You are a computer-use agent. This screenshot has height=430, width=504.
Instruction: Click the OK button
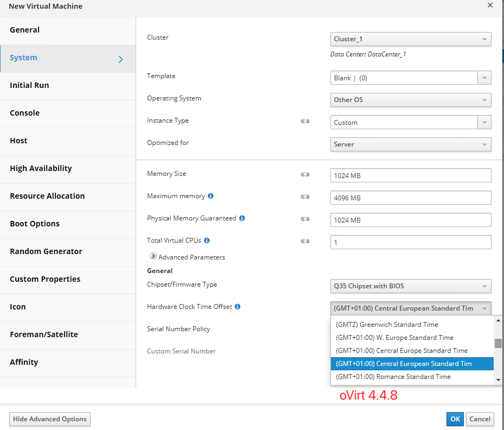pos(455,419)
